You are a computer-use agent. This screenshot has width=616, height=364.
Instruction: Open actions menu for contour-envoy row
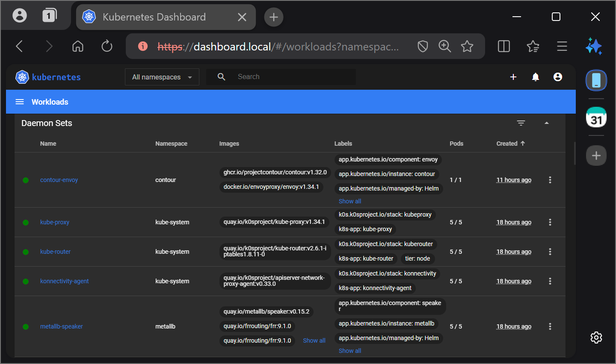550,180
